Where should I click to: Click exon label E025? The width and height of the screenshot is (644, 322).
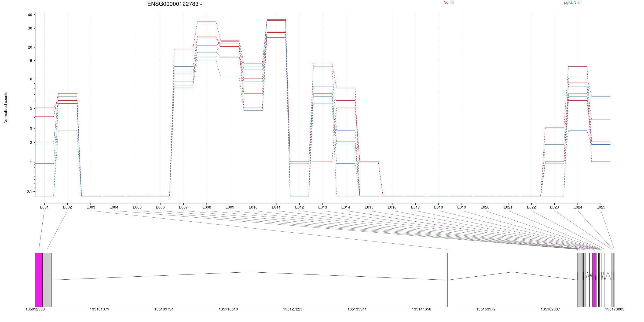(x=601, y=207)
